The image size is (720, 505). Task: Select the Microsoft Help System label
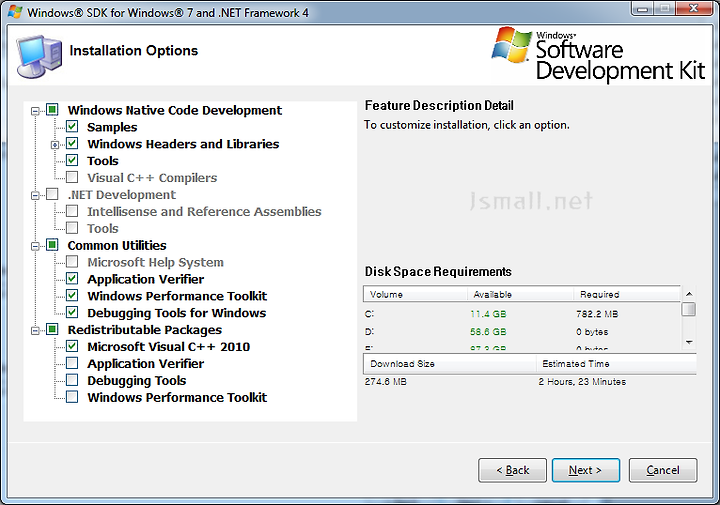pyautogui.click(x=155, y=262)
